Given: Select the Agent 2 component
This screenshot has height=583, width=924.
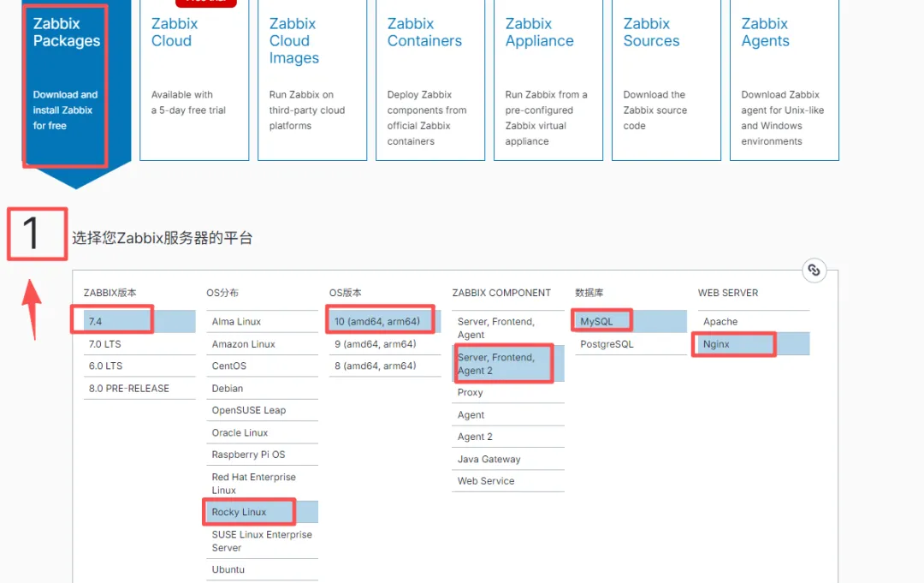Looking at the screenshot, I should 508,437.
